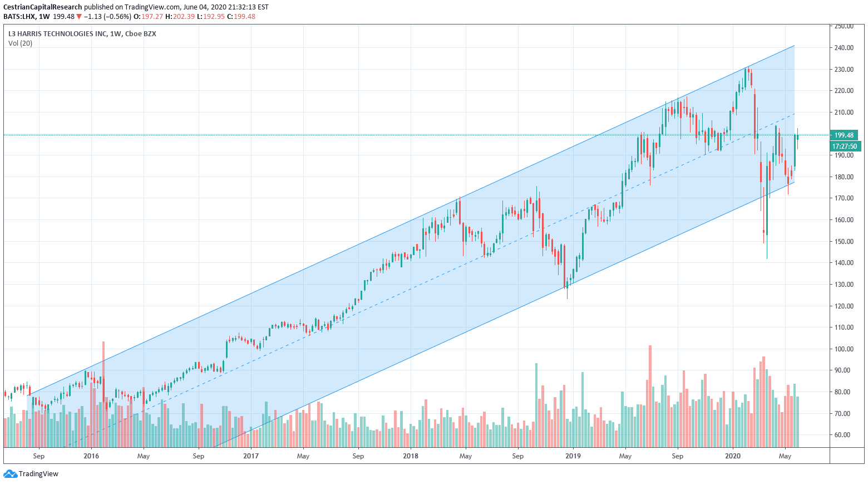868x484 pixels.
Task: Open the CestrianCapitalResearch author name
Action: pos(43,7)
